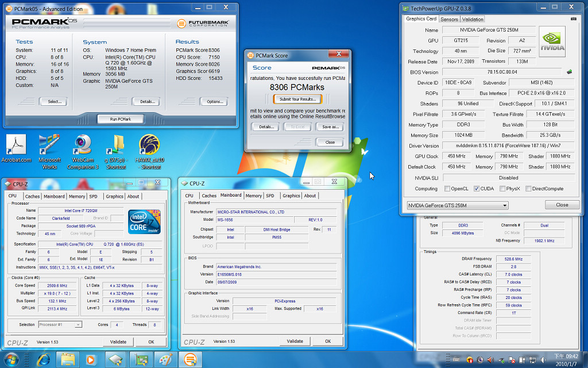Click the DRAM Frequency value 528.6 MHz
This screenshot has width=588, height=368.
click(513, 259)
